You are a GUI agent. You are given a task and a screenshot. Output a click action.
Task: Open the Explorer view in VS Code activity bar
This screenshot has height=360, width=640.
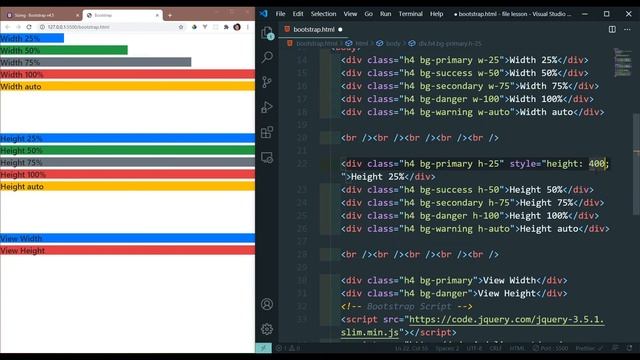(267, 33)
